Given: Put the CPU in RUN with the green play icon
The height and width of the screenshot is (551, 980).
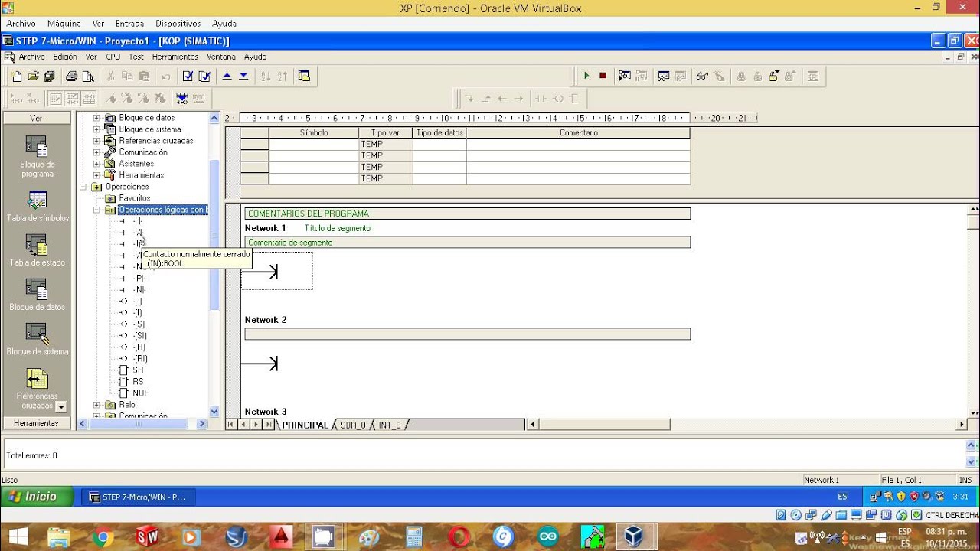Looking at the screenshot, I should 586,76.
